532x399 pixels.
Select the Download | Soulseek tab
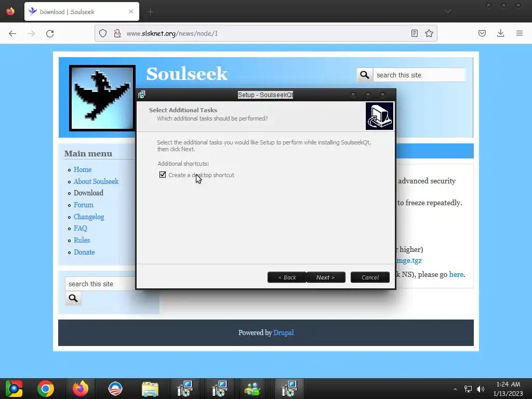click(x=82, y=11)
